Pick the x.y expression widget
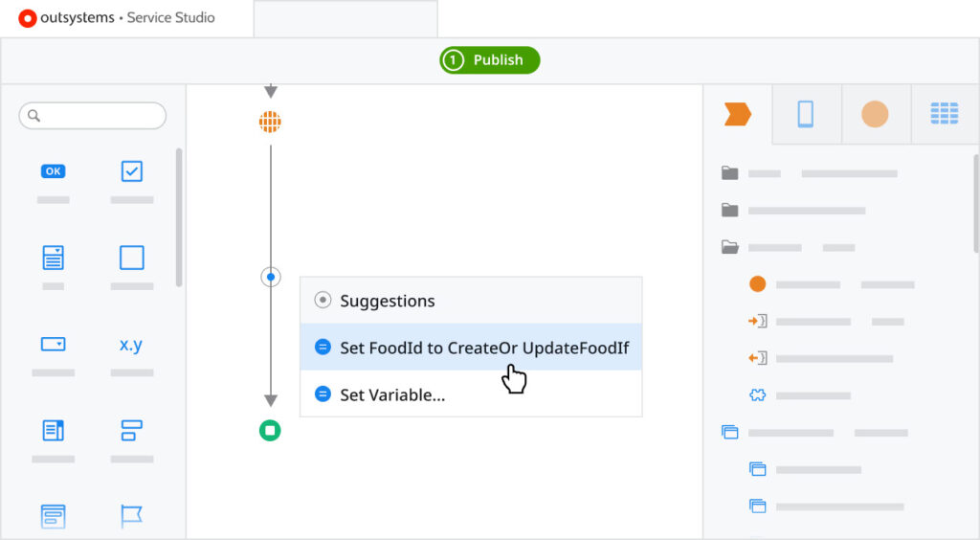The height and width of the screenshot is (540, 980). pyautogui.click(x=131, y=345)
